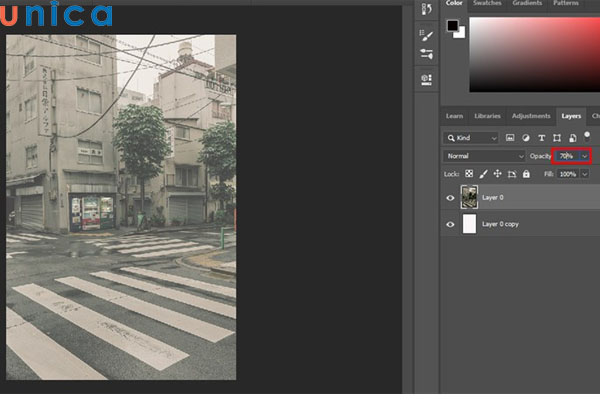Select the Layer 0 name
This screenshot has height=400, width=600.
coord(492,198)
